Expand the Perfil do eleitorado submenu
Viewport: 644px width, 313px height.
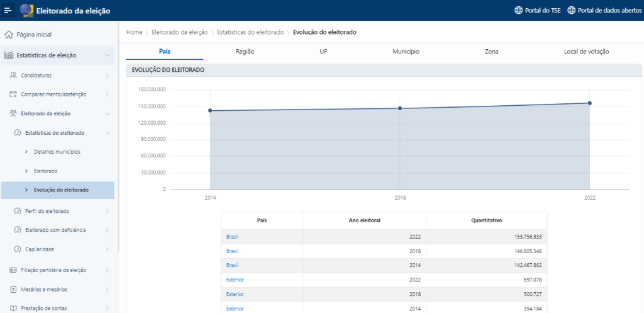(x=108, y=211)
